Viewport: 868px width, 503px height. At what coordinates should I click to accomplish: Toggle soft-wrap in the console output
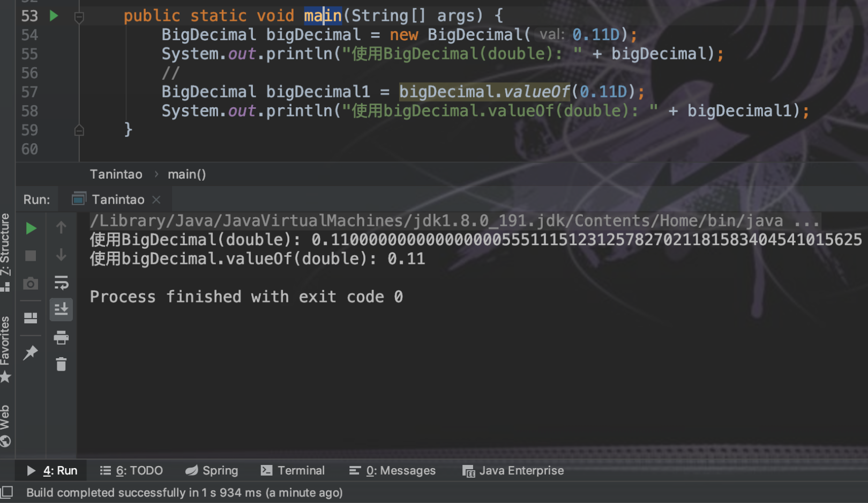pyautogui.click(x=61, y=283)
